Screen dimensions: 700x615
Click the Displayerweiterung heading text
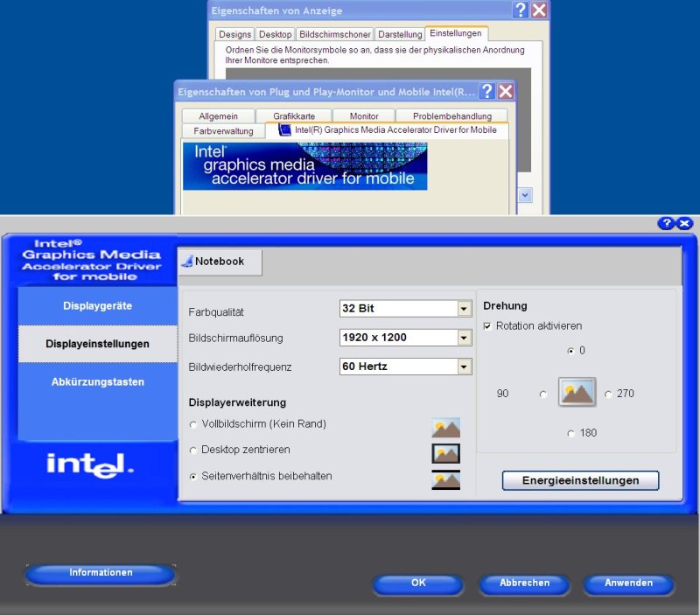click(237, 402)
